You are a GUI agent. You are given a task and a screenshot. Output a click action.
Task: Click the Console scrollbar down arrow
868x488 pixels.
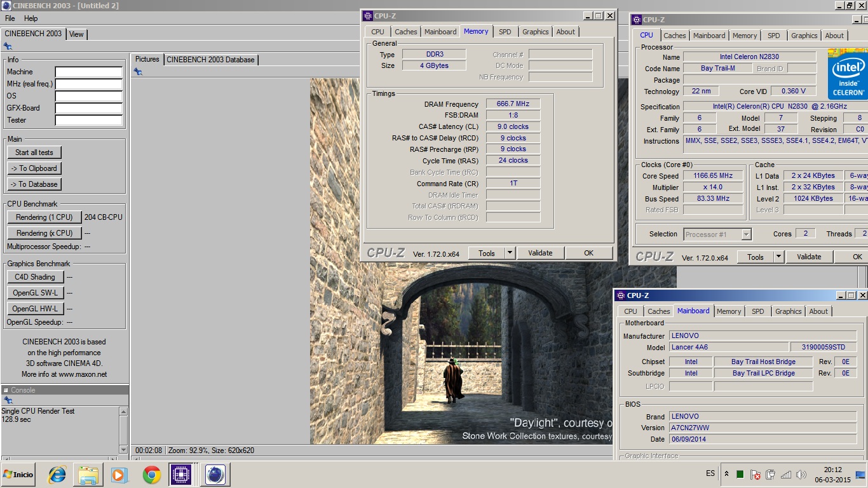123,449
